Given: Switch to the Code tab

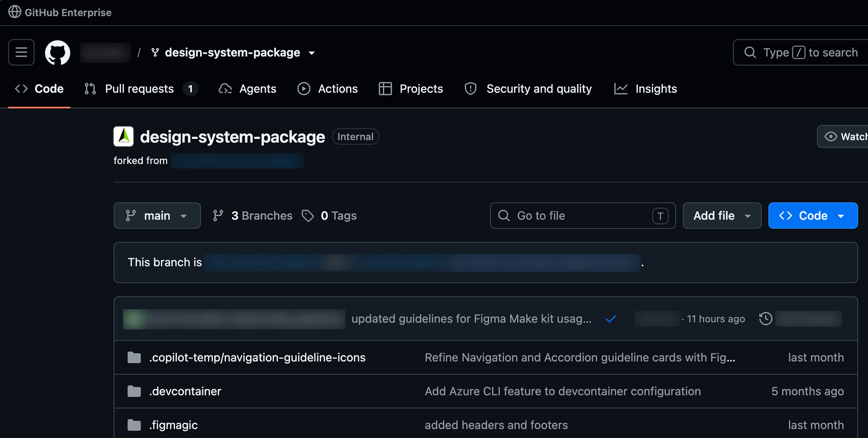Looking at the screenshot, I should coord(39,89).
